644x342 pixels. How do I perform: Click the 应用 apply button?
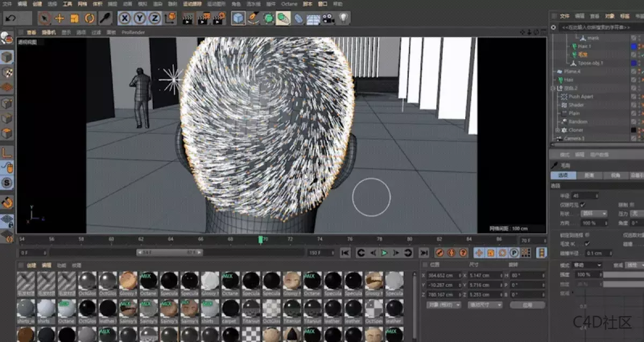pos(528,304)
